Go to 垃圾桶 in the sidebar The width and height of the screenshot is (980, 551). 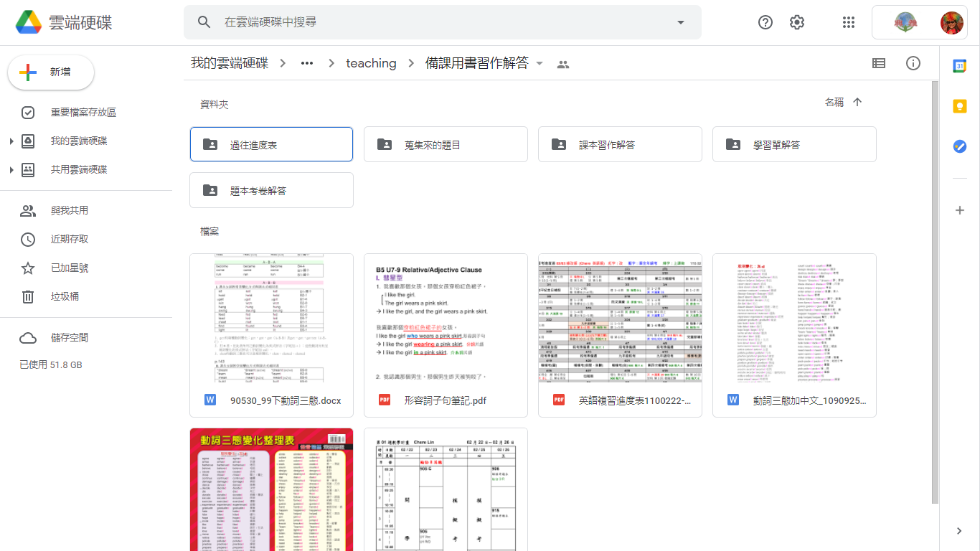65,296
